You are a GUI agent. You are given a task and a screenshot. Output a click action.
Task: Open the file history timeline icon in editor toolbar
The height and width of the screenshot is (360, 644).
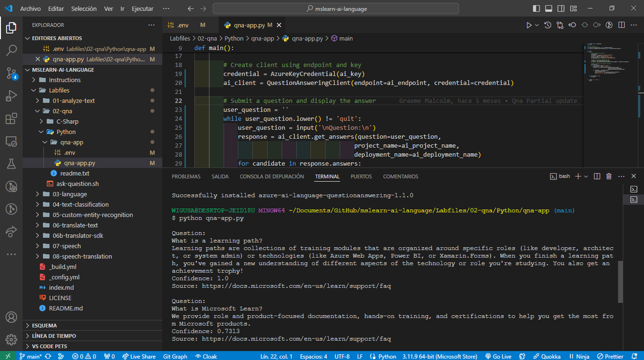pos(548,25)
